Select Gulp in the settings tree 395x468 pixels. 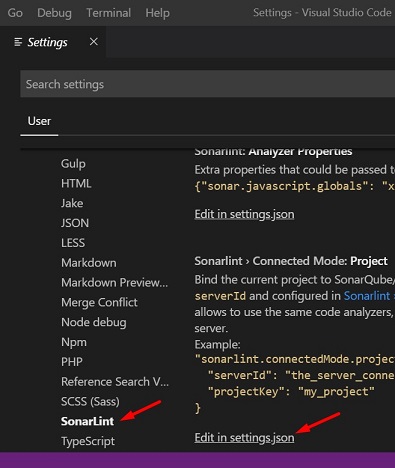coord(73,164)
